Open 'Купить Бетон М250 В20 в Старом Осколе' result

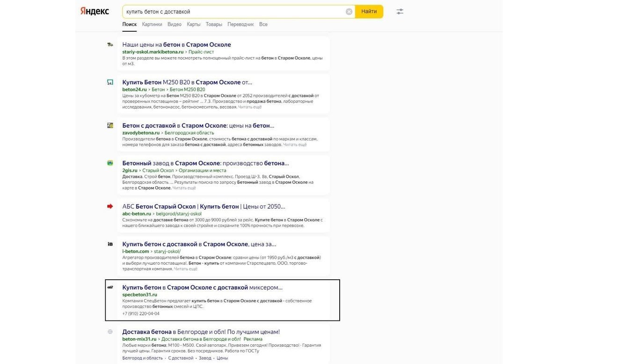click(187, 82)
